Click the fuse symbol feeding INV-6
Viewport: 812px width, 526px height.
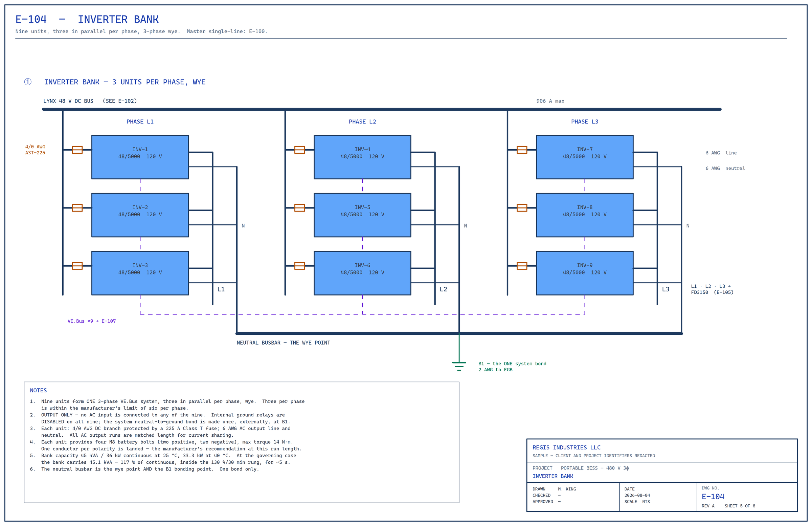pos(299,266)
